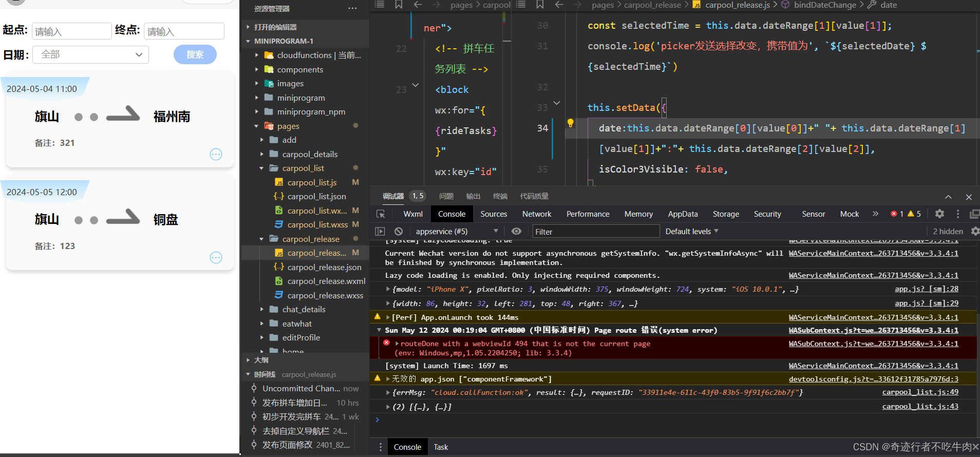Click the more button on the 2024-05-04 carpool card
The image size is (980, 457).
pyautogui.click(x=216, y=154)
